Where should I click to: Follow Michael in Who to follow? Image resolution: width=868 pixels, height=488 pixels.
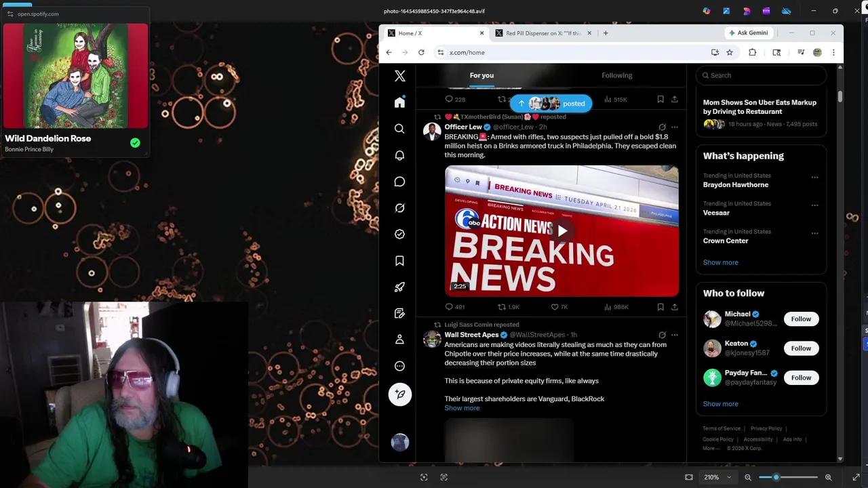pyautogui.click(x=801, y=319)
